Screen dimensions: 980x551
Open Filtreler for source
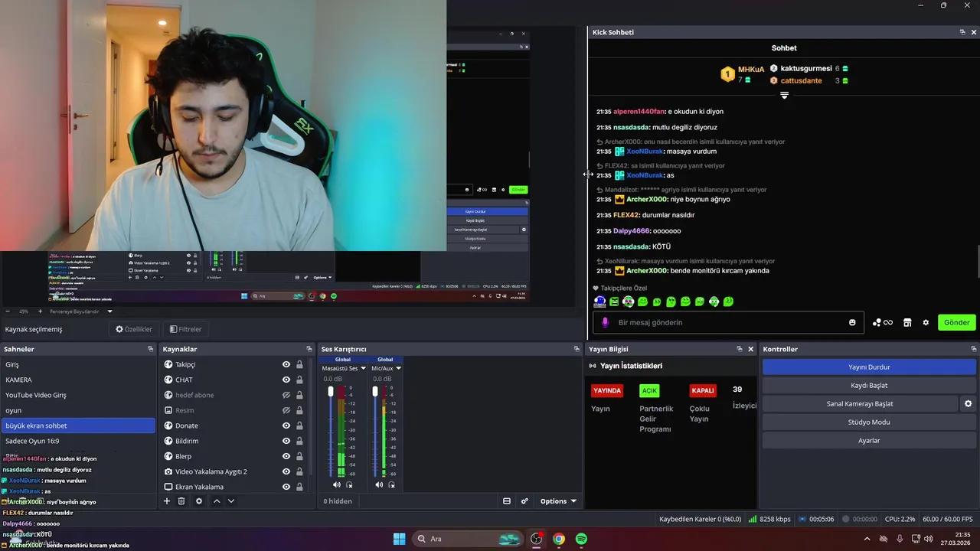(185, 329)
